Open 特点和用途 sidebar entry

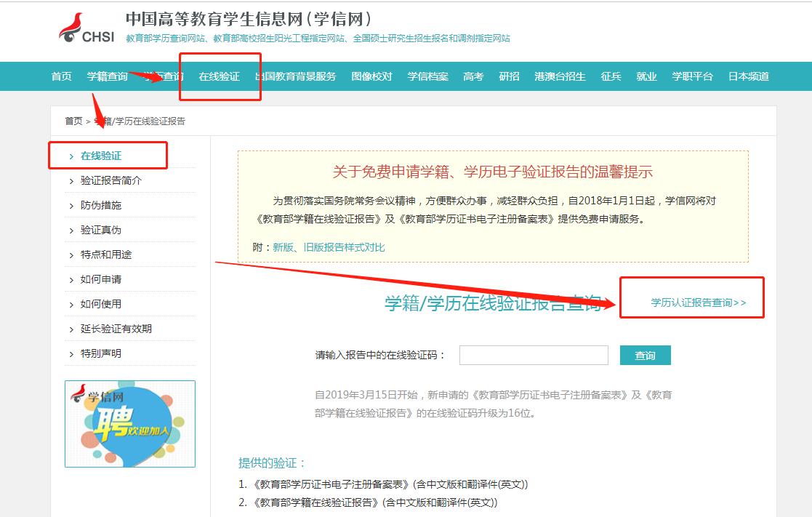point(106,255)
